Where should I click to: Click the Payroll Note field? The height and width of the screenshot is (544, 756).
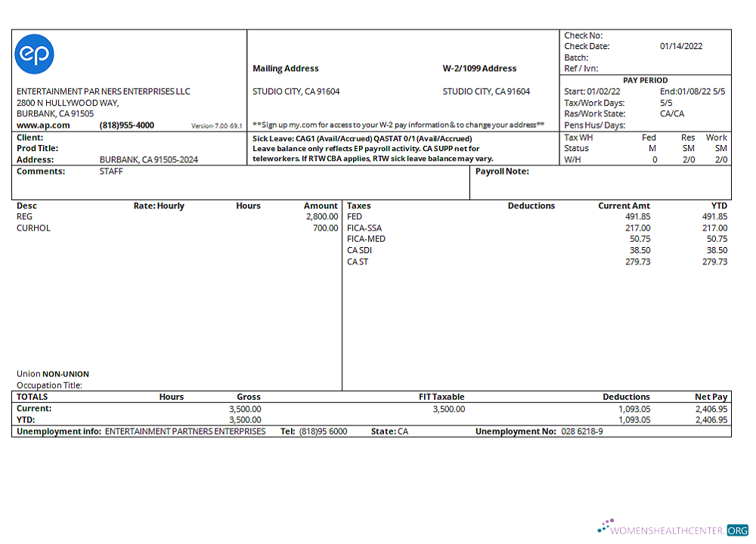(500, 172)
